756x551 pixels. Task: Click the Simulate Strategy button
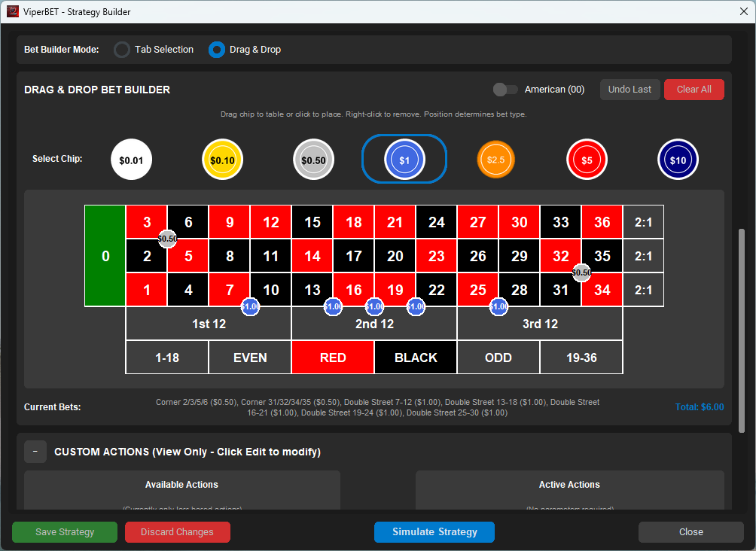click(434, 532)
